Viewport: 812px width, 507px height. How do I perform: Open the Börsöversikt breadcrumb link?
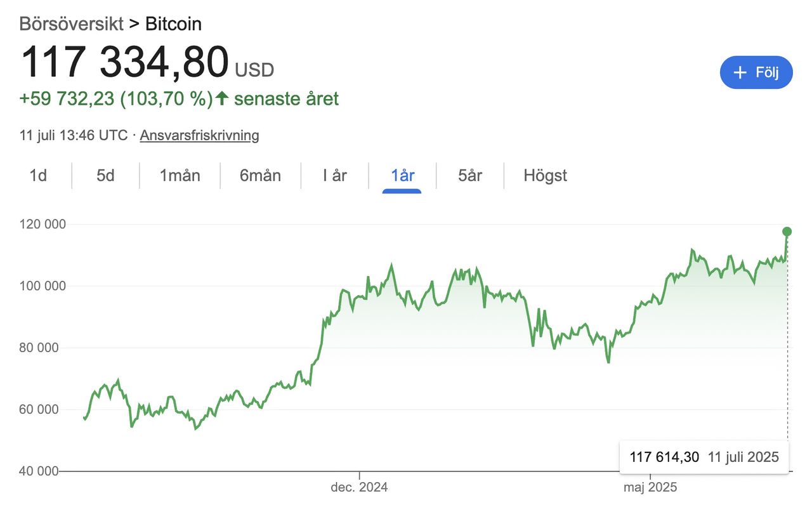70,24
